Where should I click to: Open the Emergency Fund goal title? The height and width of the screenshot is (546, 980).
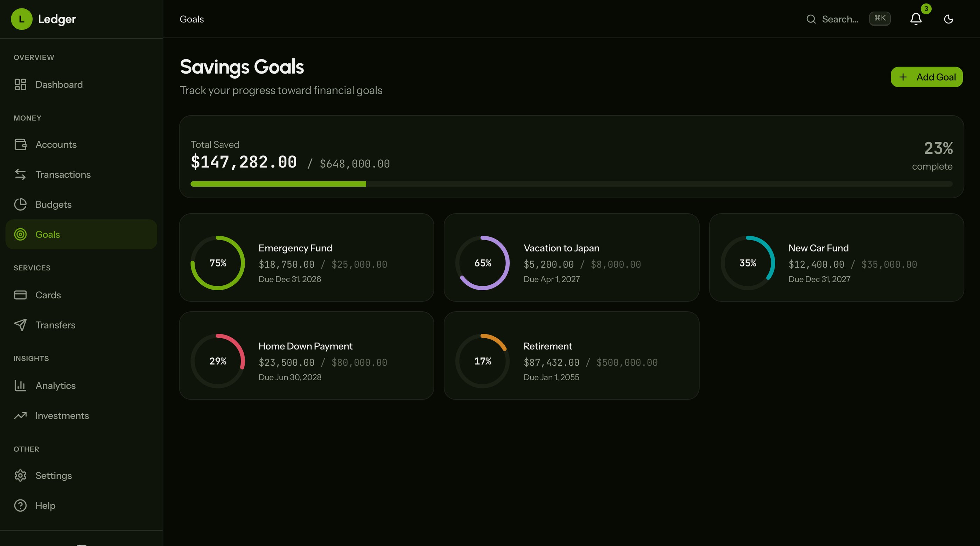pyautogui.click(x=295, y=248)
